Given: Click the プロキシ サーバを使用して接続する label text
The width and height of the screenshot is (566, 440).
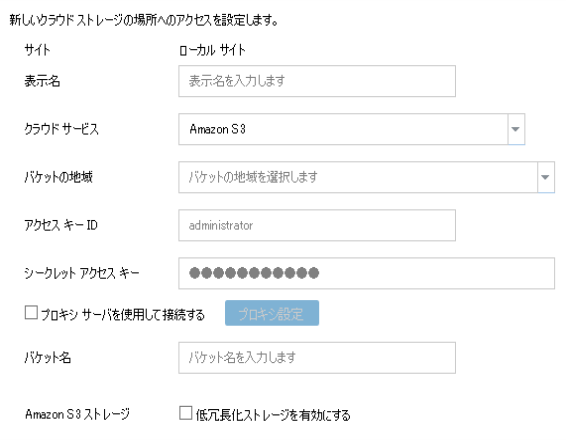Looking at the screenshot, I should coord(122,315).
